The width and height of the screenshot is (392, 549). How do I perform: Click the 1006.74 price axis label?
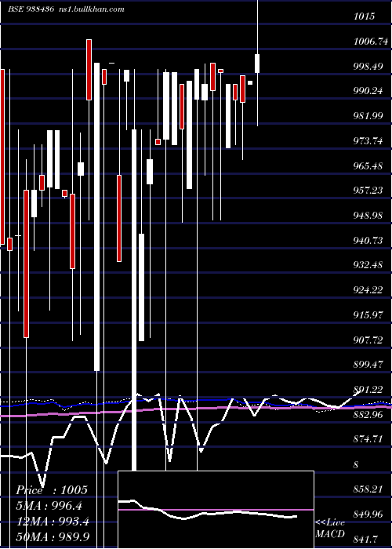(x=371, y=42)
